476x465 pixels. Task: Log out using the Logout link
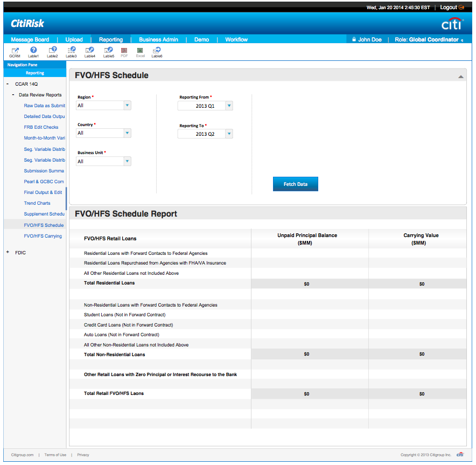coord(452,8)
